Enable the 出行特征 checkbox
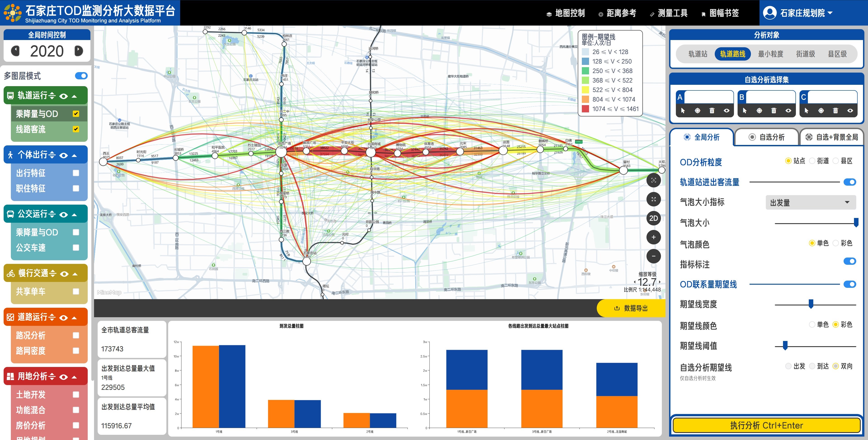 pos(76,173)
